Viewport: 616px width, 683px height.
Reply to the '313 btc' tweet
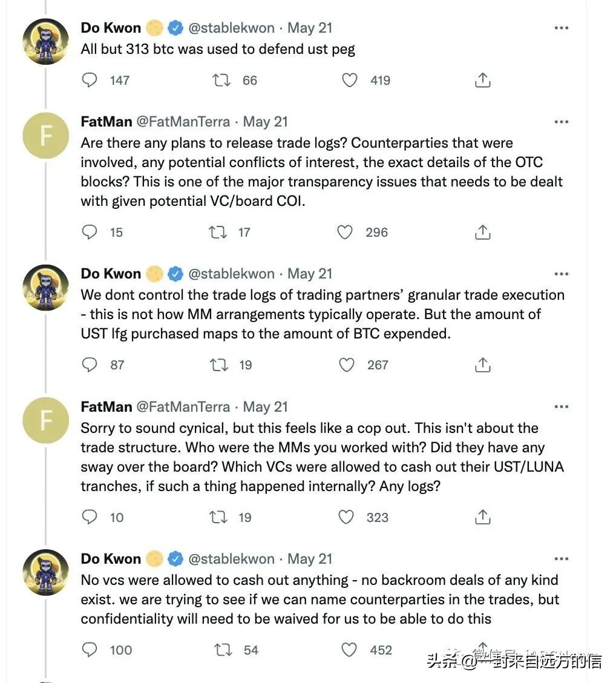(x=90, y=80)
